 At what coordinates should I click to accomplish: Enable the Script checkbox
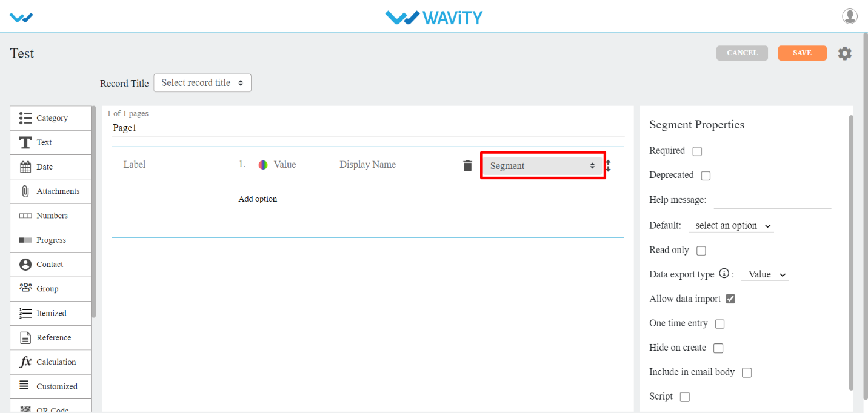click(685, 397)
